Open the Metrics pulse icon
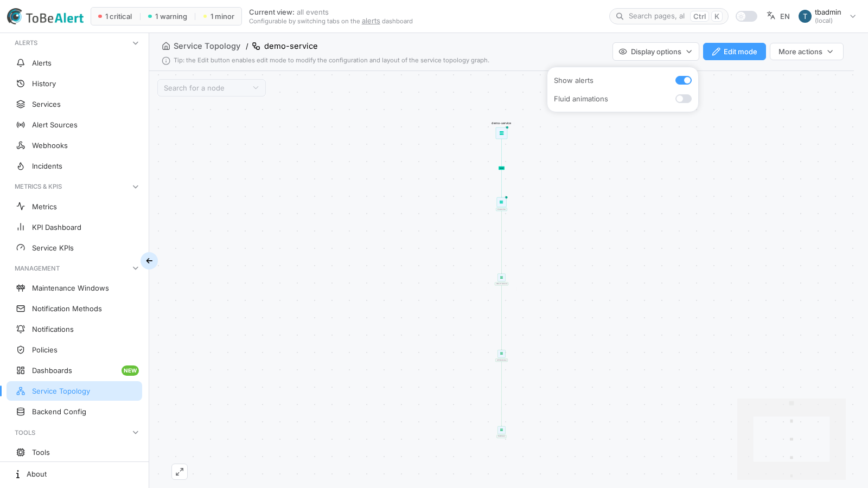This screenshot has height=488, width=868. pyautogui.click(x=21, y=207)
